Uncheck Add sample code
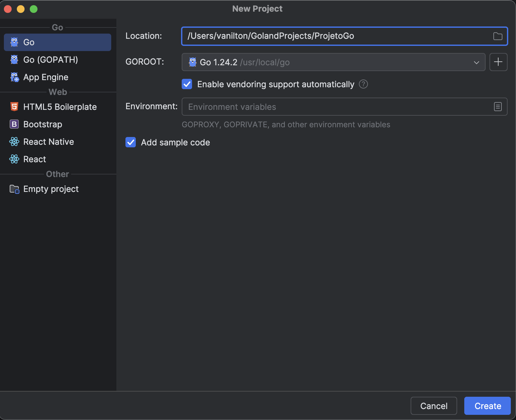Image resolution: width=516 pixels, height=420 pixels. point(131,142)
